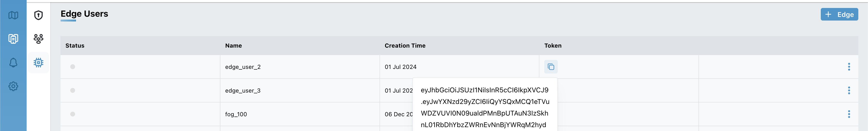Click the devices document sidebar icon
Image resolution: width=868 pixels, height=131 pixels.
tap(13, 39)
